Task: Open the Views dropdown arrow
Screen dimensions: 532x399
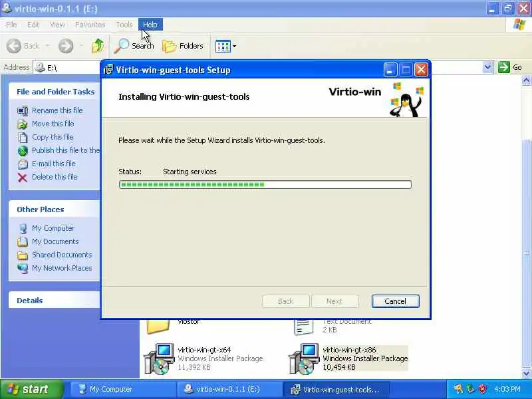Action: 235,46
